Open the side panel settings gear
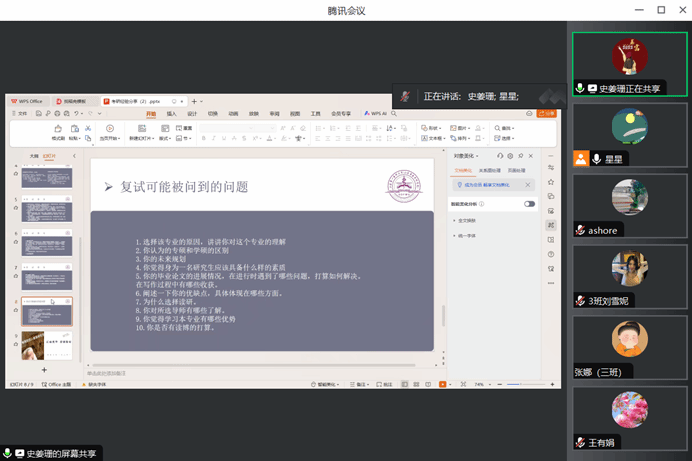692x461 pixels. 510,156
